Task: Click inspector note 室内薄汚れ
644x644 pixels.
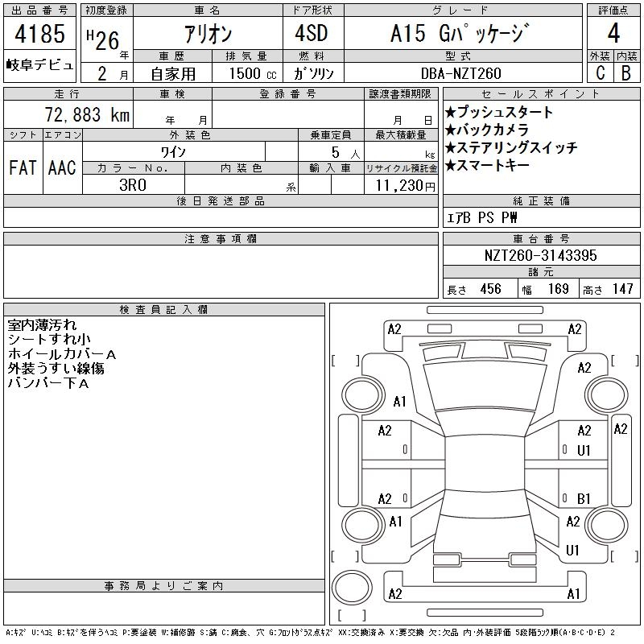Action: [42, 325]
